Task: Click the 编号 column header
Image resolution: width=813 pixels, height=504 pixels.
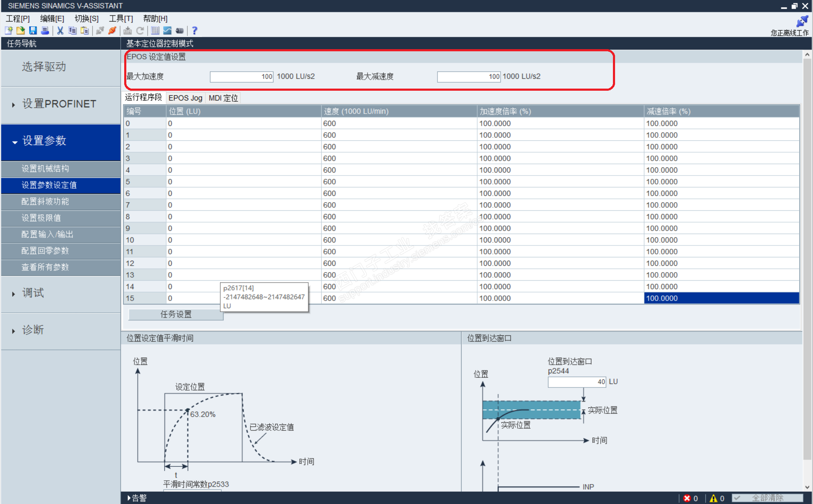Action: [145, 111]
